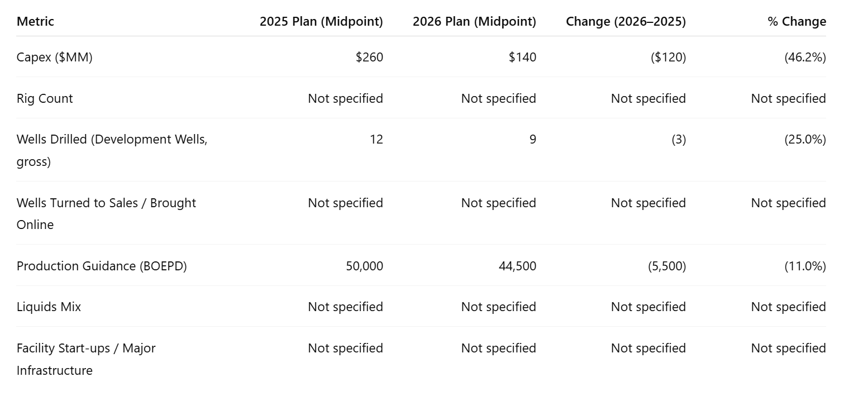Click the $140 Capex value
Screen dimensions: 868x396
pyautogui.click(x=522, y=57)
